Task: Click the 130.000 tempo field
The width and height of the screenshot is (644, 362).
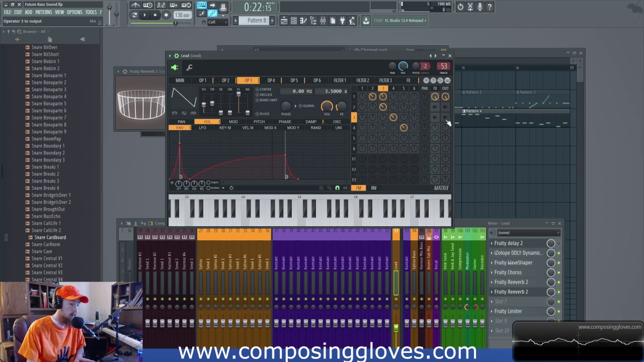Action: coord(182,15)
